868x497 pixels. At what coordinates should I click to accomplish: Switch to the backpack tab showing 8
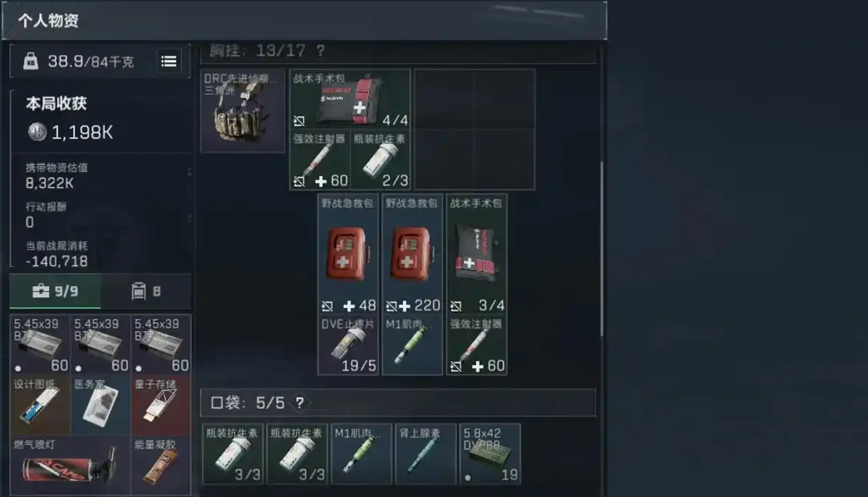tap(146, 291)
